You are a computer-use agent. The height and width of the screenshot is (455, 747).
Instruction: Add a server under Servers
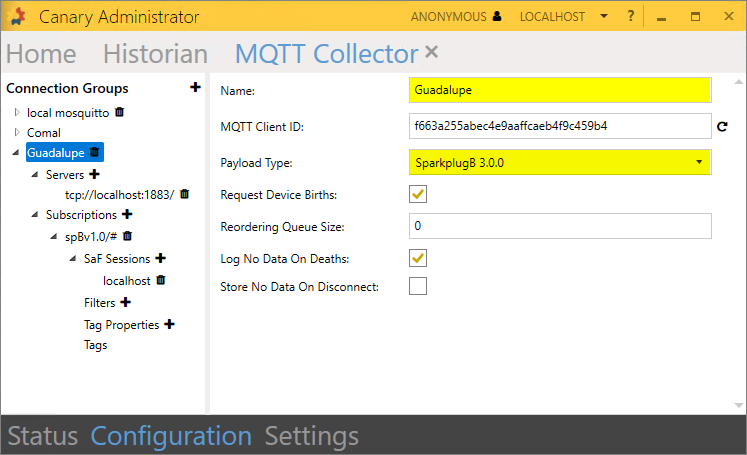coord(94,174)
